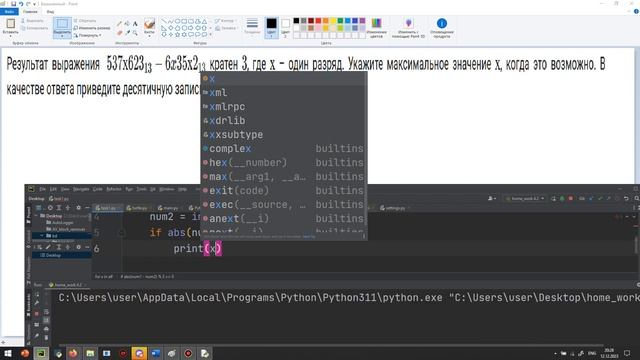The image size is (640, 360).
Task: Select 'xxsubtype' completion entry
Action: pos(284,134)
